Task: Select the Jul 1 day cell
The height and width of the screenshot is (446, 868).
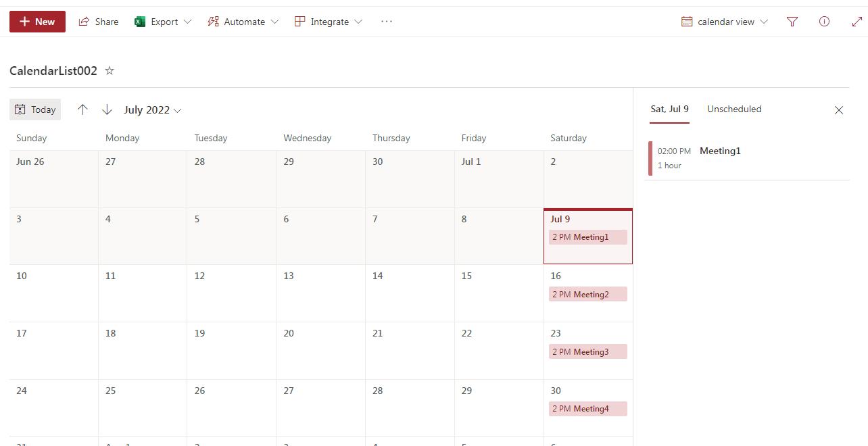Action: tap(499, 179)
